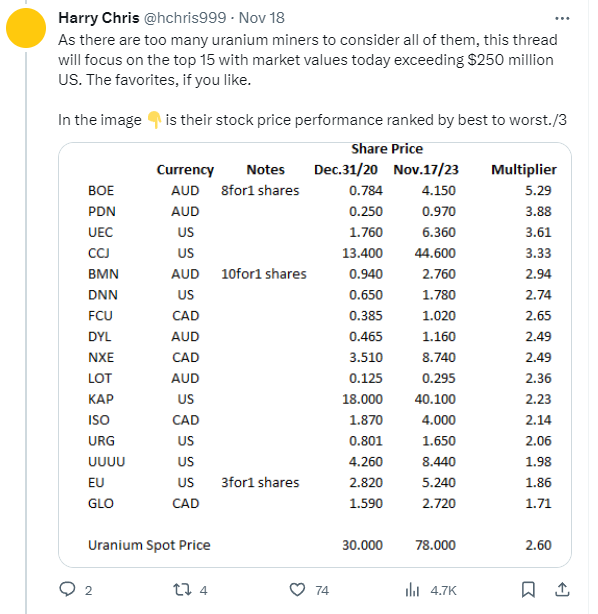Open Harry Chris profile name link
598x614 pixels.
tap(99, 18)
